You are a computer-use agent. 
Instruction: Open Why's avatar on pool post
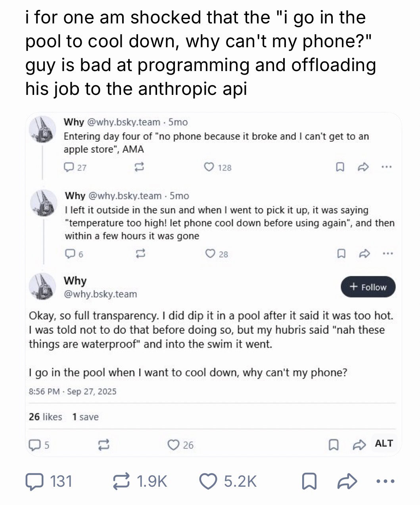(x=42, y=286)
